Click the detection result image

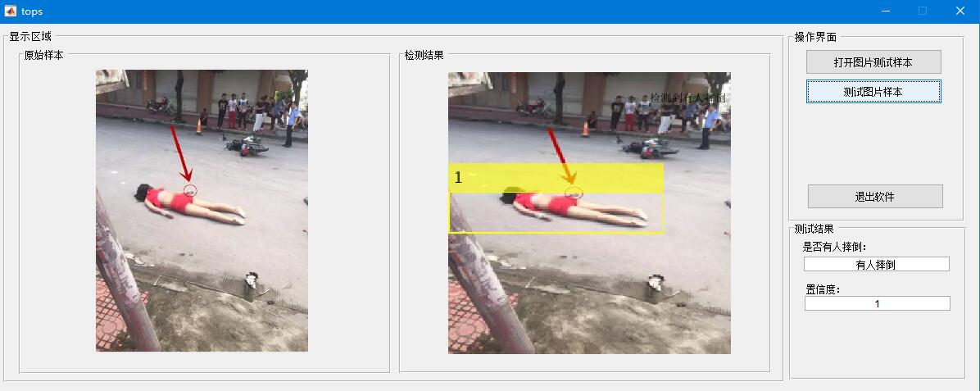tap(589, 212)
